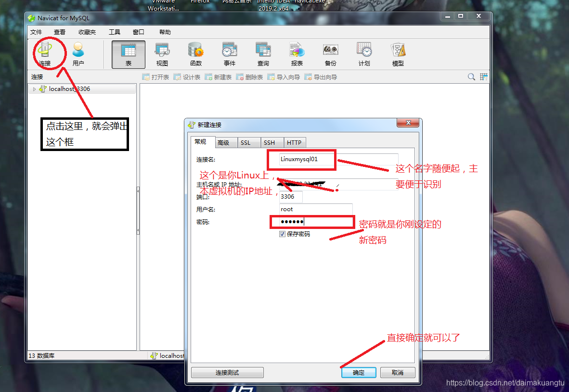
Task: Open the 模型 (Model) toolbar icon
Action: pos(398,54)
